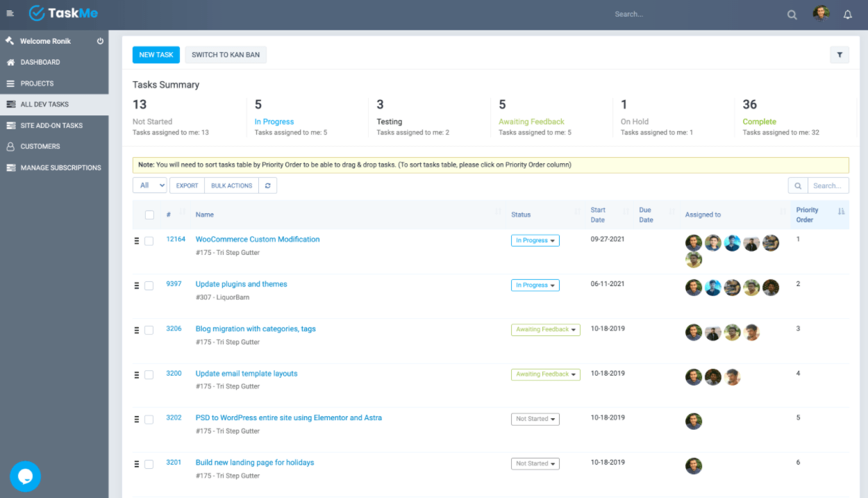Click the Dashboard home icon

(10, 62)
